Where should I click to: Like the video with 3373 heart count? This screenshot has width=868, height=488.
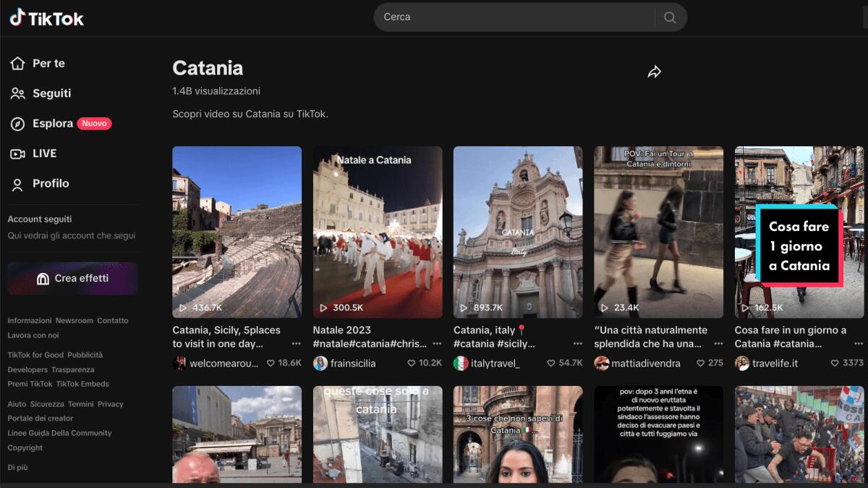(835, 363)
